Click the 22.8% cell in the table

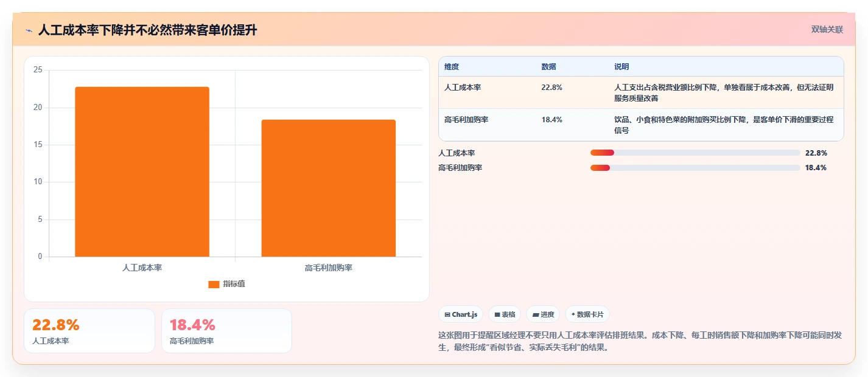551,88
